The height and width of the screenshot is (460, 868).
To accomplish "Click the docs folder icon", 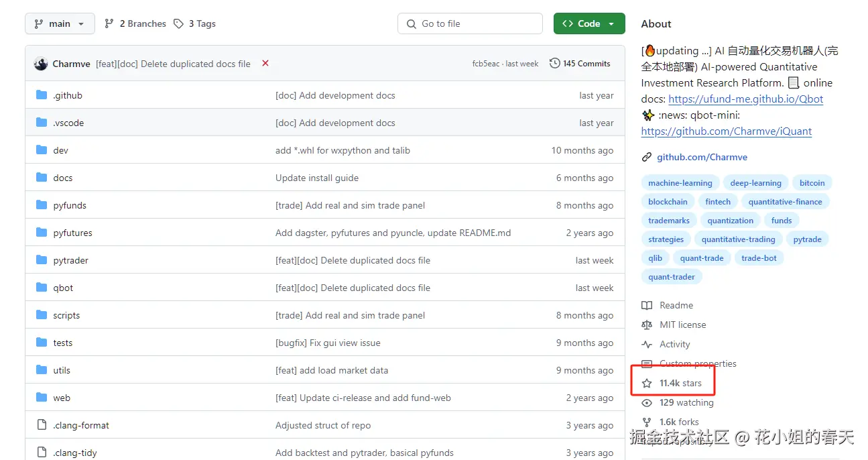I will pos(42,178).
